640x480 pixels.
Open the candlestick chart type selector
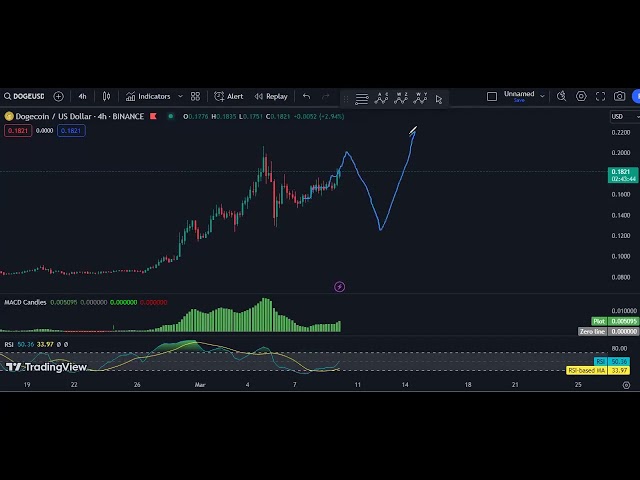click(x=107, y=96)
